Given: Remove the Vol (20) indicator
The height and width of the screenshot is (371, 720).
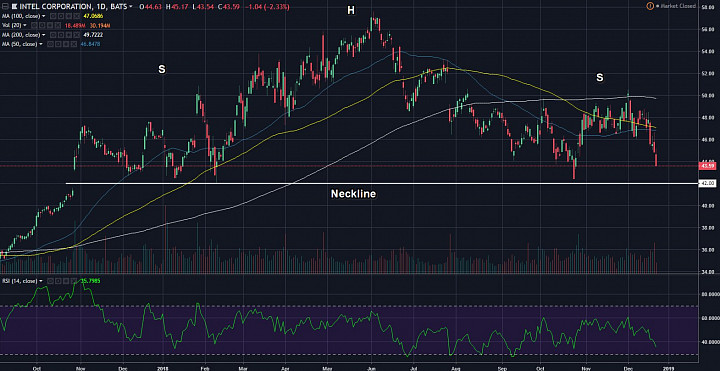Looking at the screenshot, I should coord(57,25).
